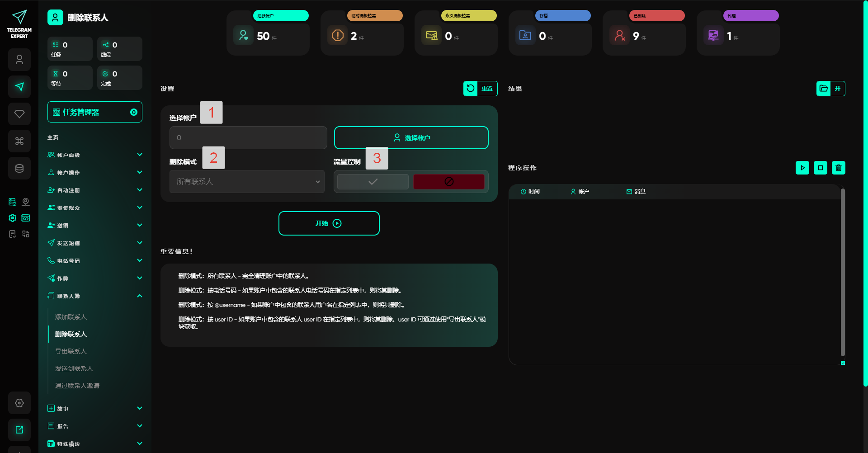Open the settings gear icon at bottom left
Image resolution: width=868 pixels, height=453 pixels.
coord(19,403)
